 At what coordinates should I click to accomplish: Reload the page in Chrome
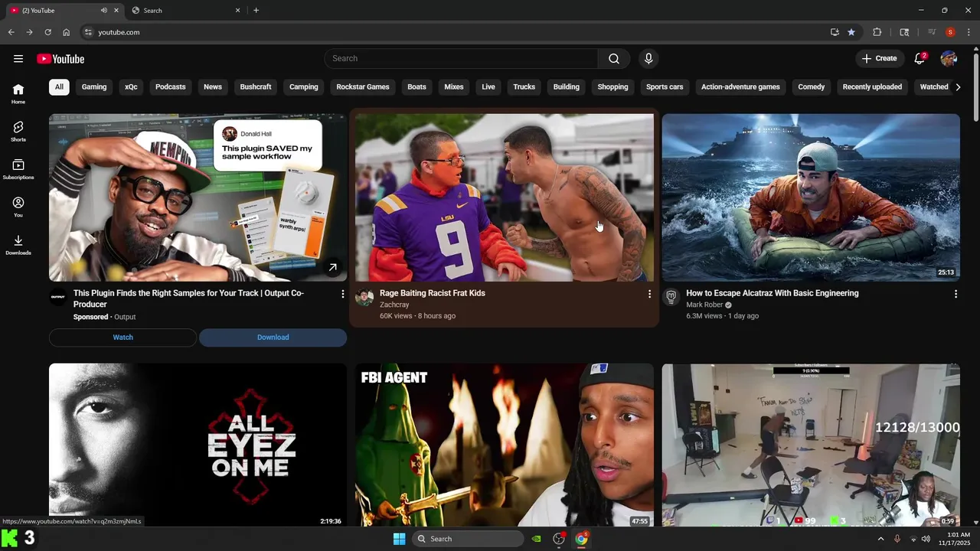[x=47, y=32]
